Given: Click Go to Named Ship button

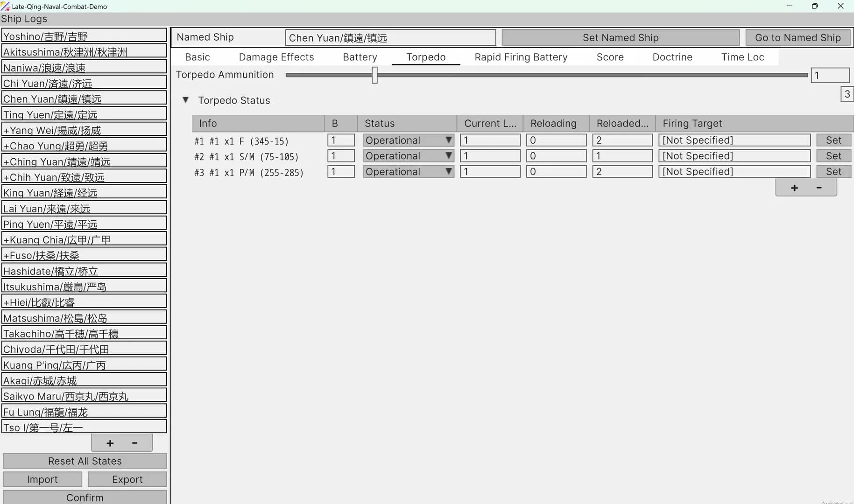Looking at the screenshot, I should pos(798,37).
